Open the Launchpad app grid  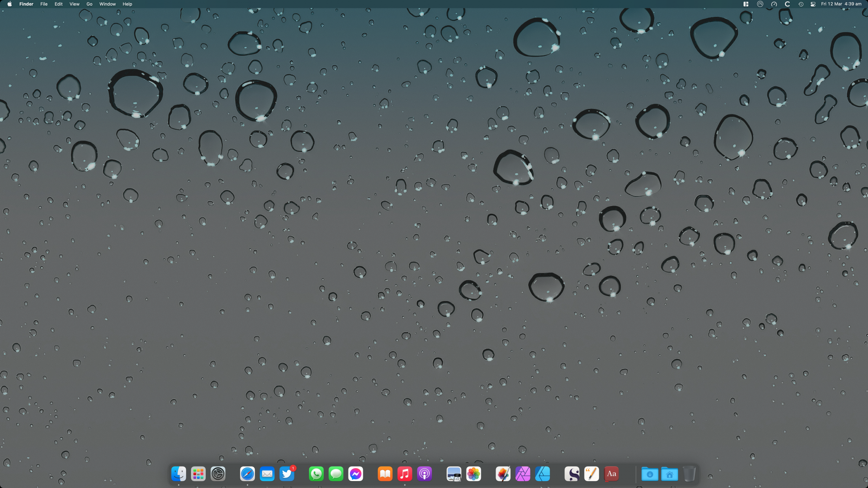(198, 474)
